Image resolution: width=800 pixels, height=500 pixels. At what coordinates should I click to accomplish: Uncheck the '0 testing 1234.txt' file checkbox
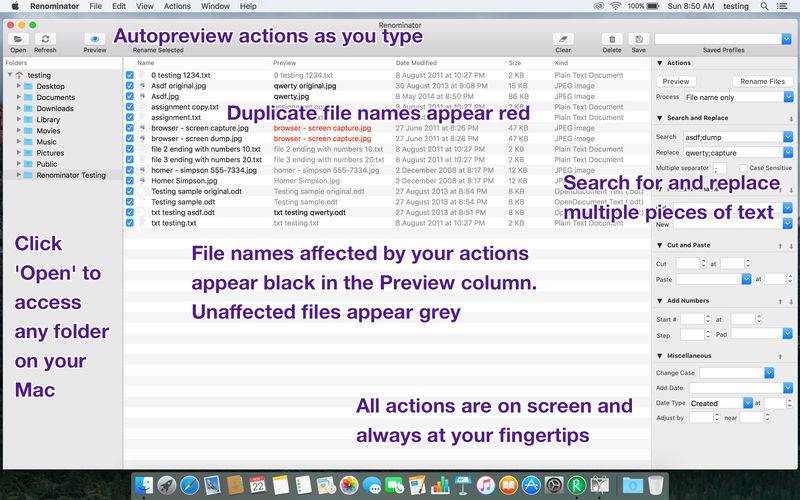[x=130, y=75]
